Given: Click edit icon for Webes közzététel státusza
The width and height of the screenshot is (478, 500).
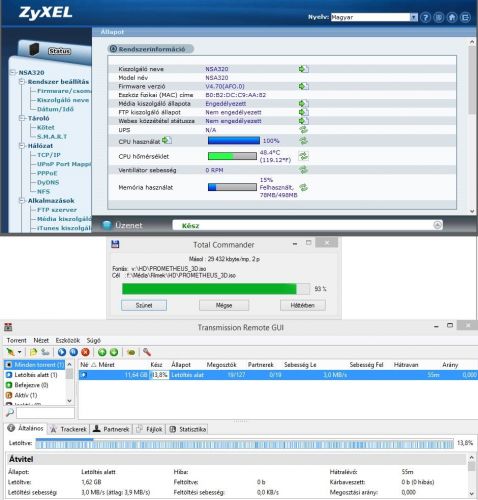Looking at the screenshot, I should click(x=303, y=121).
